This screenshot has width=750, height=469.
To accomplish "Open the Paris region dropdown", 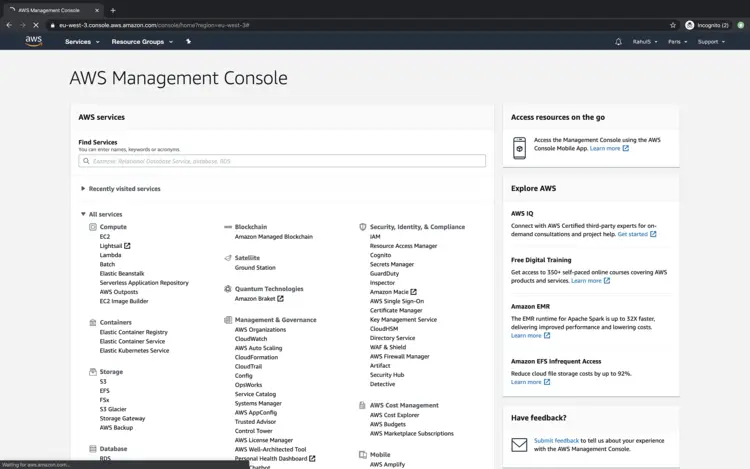I will (x=677, y=42).
